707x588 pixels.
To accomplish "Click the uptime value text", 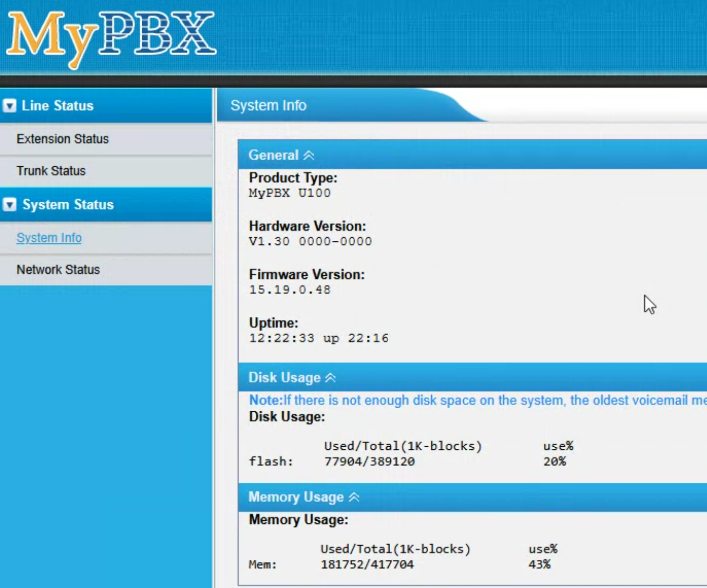I will (x=318, y=338).
